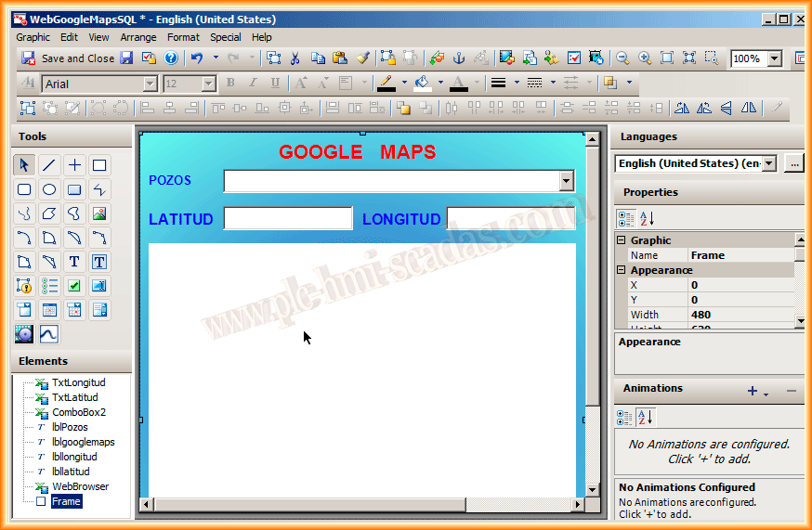
Task: Open the Arial font name dropdown
Action: click(x=150, y=84)
